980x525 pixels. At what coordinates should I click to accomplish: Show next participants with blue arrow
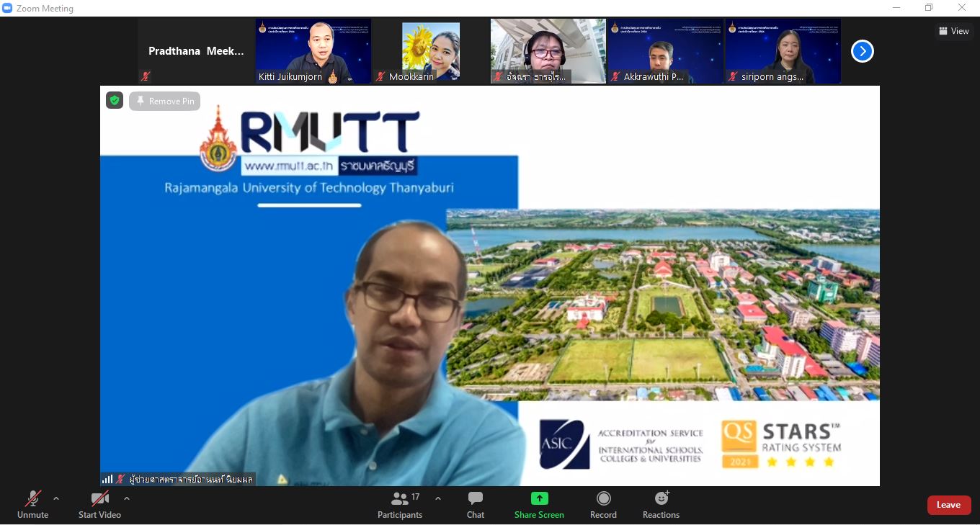click(x=862, y=51)
